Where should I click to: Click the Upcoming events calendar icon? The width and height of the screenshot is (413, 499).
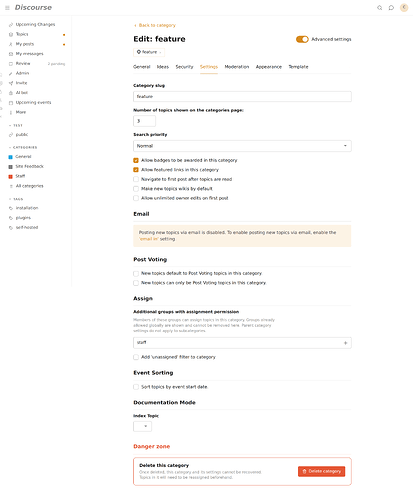[x=11, y=103]
